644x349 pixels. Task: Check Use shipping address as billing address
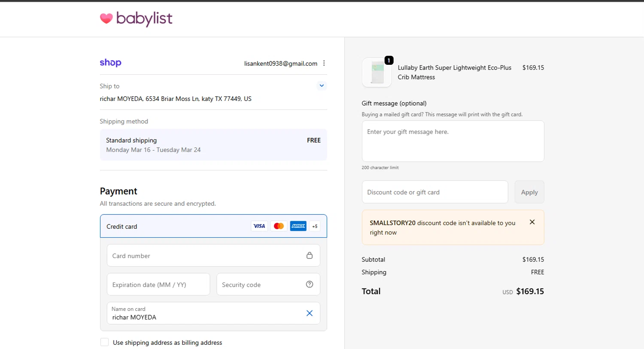pyautogui.click(x=104, y=342)
